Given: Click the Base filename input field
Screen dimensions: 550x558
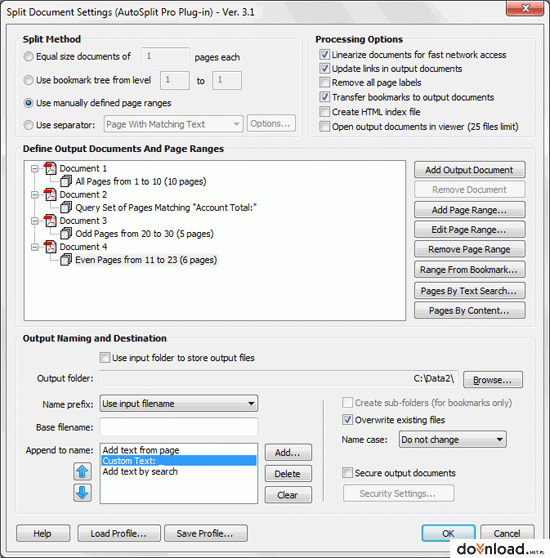Looking at the screenshot, I should [x=179, y=427].
